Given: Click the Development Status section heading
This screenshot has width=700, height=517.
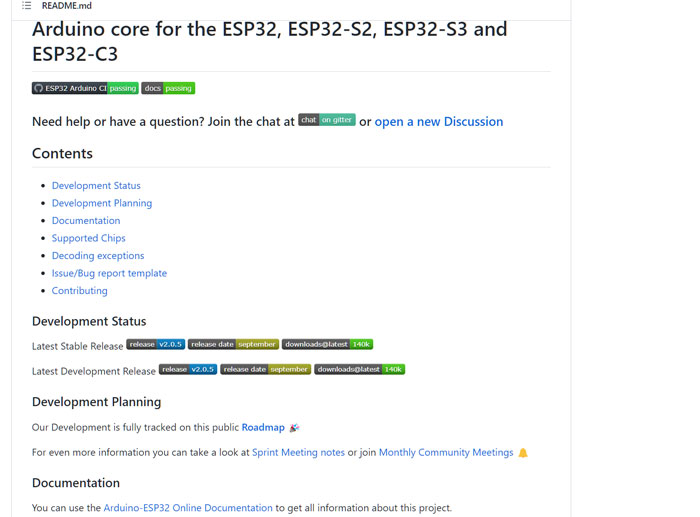Looking at the screenshot, I should (89, 321).
